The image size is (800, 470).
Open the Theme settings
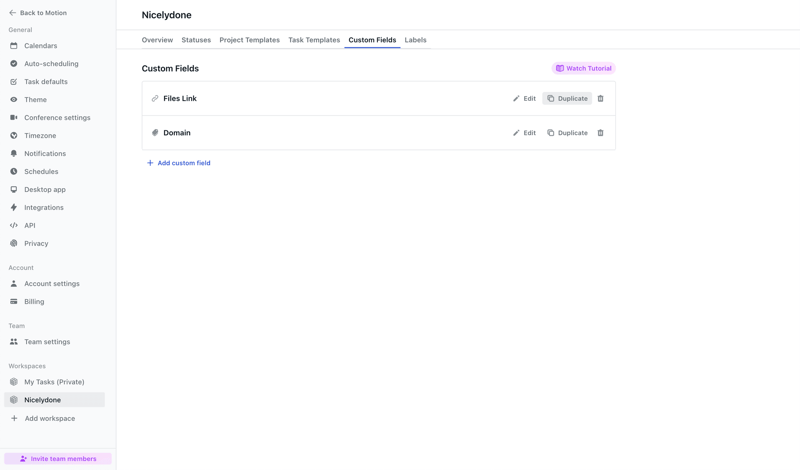click(36, 100)
